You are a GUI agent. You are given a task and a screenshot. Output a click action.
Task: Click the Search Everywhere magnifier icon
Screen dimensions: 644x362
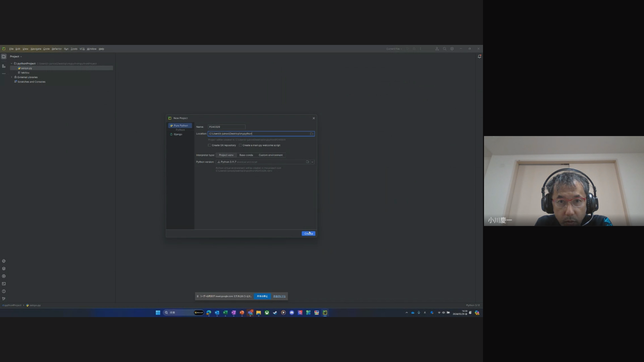(x=444, y=49)
